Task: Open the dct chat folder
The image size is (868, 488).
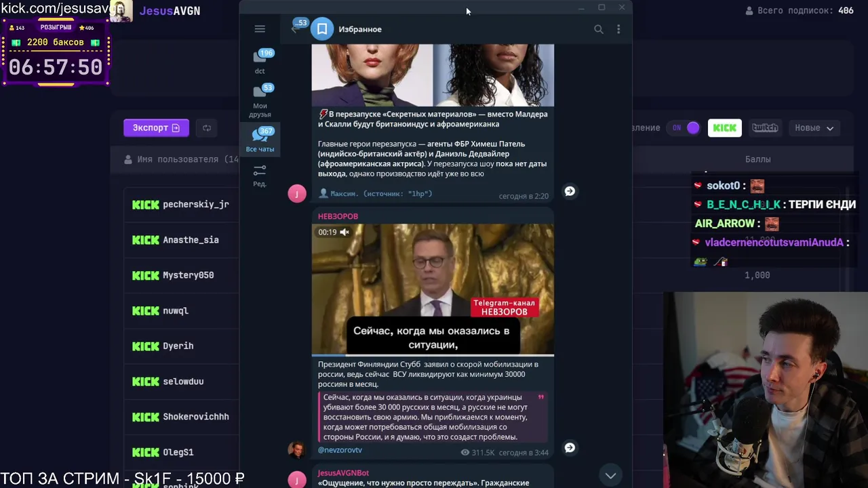Action: click(260, 62)
